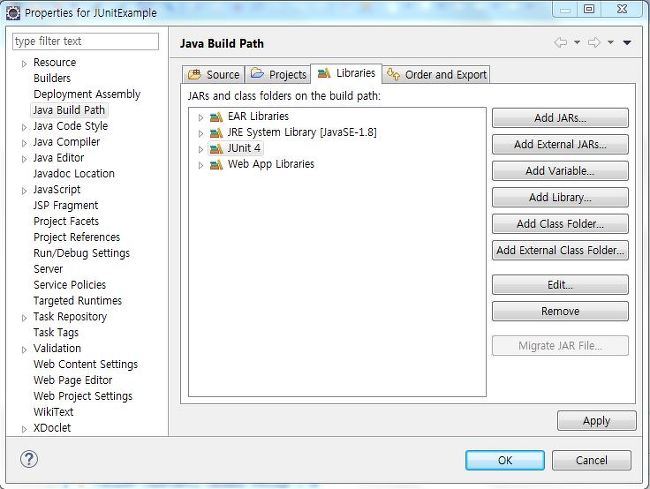The height and width of the screenshot is (489, 650).
Task: Select the WikiText page
Action: click(x=53, y=412)
